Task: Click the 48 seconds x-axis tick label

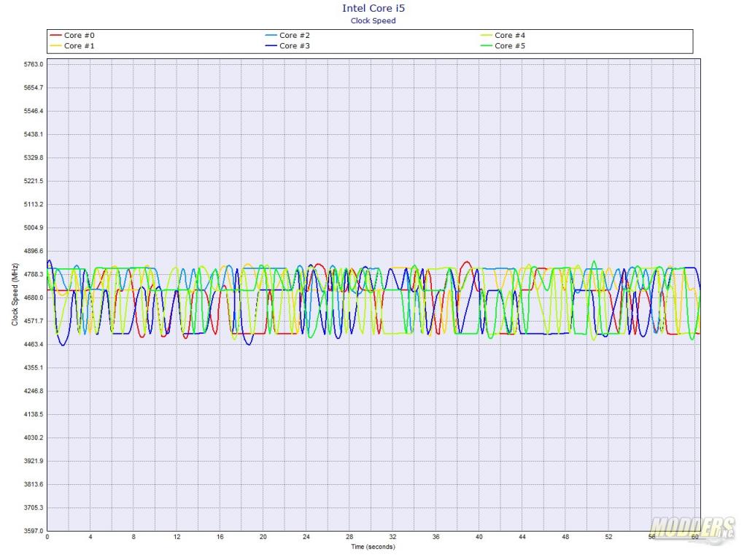Action: [x=565, y=537]
